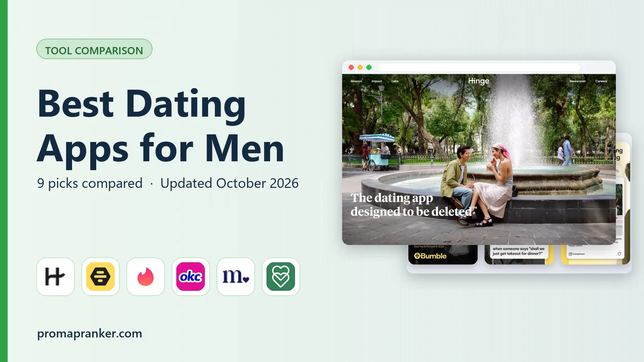
Task: Click the '9 picks compared' text
Action: click(90, 183)
